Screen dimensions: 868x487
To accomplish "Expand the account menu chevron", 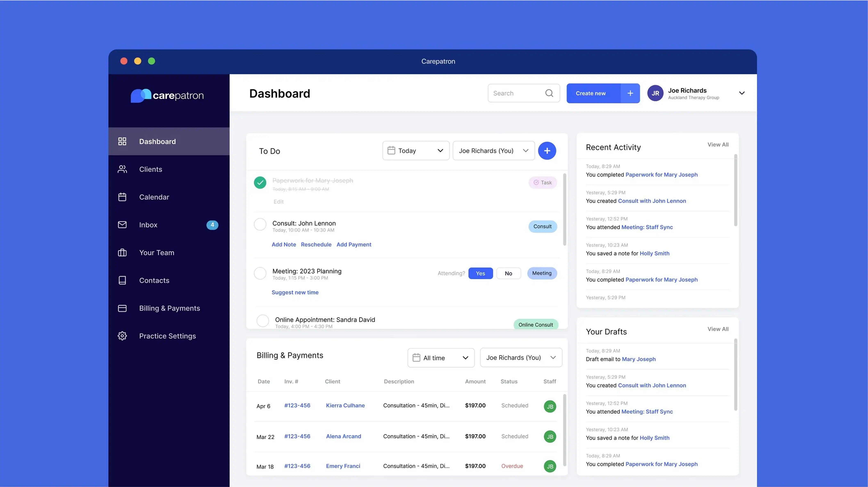I will click(742, 93).
